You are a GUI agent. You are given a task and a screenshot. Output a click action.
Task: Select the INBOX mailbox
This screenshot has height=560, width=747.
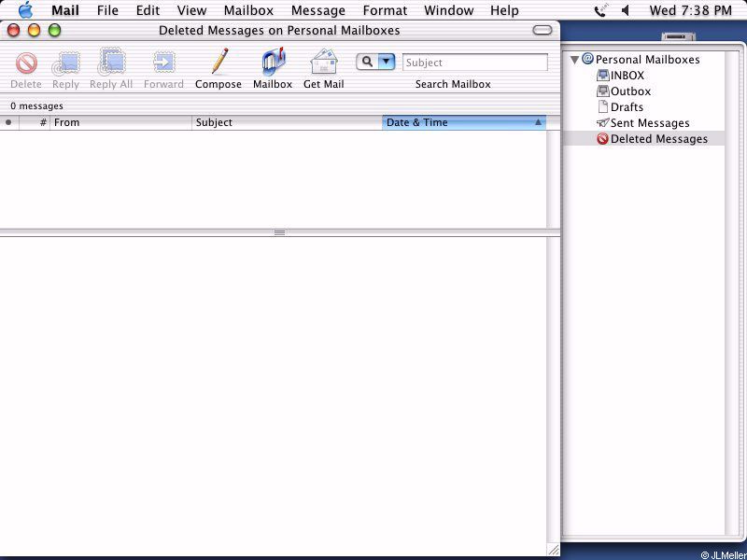620,76
